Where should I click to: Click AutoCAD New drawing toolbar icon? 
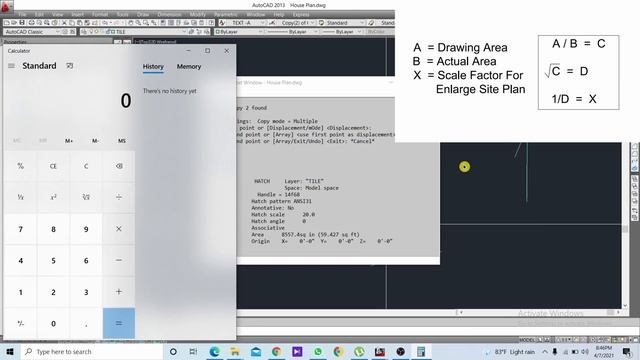pos(7,23)
